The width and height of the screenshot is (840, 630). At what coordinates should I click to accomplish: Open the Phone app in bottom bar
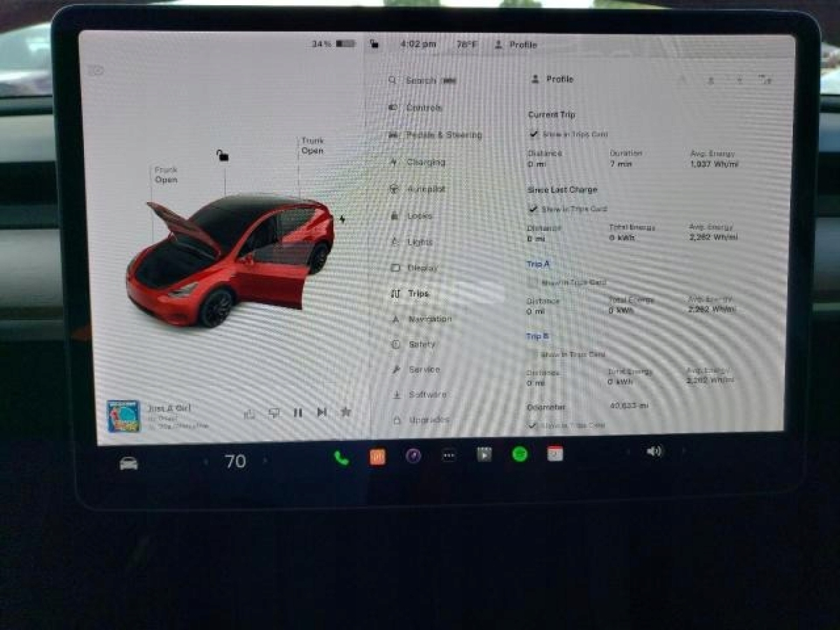pos(342,458)
